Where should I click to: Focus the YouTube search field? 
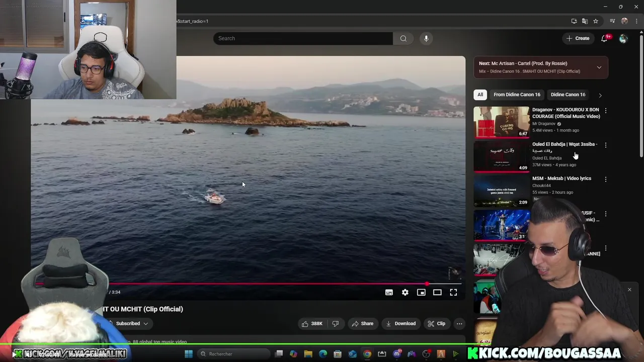click(303, 38)
